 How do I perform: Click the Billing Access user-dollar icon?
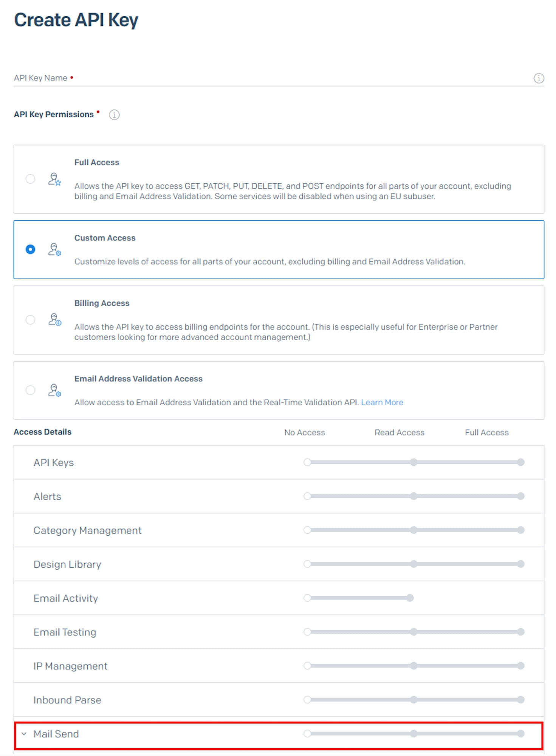[x=54, y=320]
